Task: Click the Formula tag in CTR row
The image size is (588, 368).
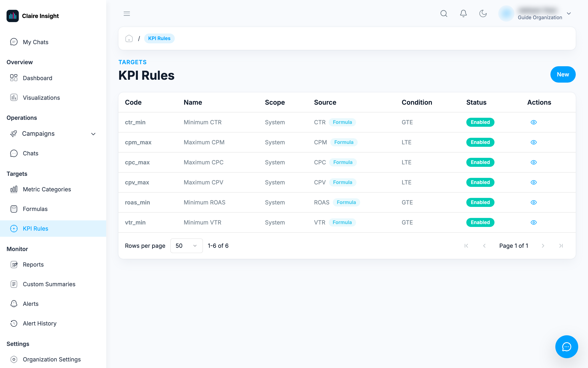Action: click(x=342, y=122)
